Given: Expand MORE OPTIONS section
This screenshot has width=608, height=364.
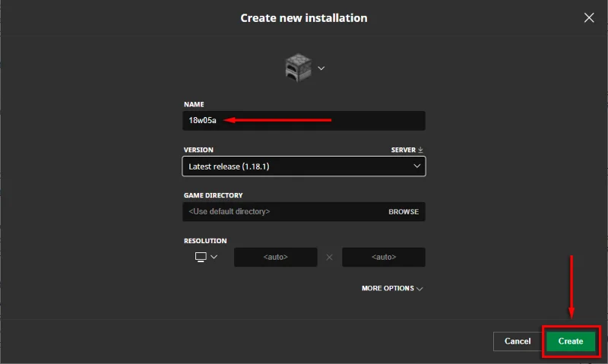Looking at the screenshot, I should click(x=392, y=289).
